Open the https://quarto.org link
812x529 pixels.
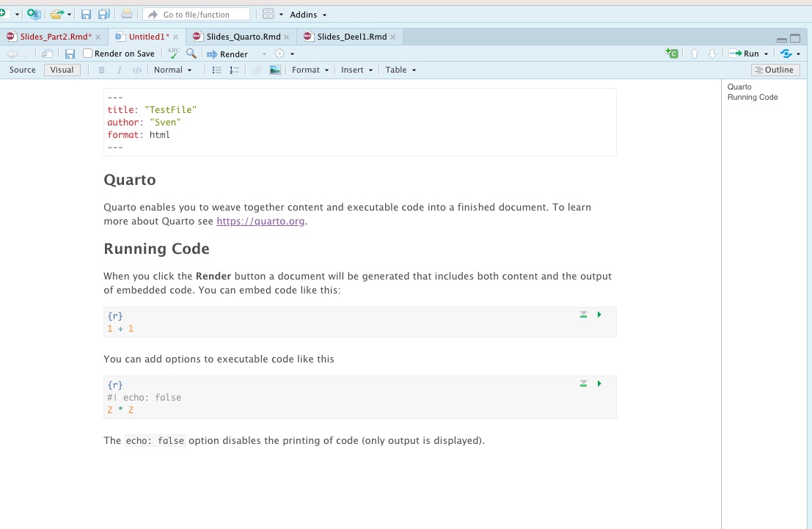(x=260, y=222)
